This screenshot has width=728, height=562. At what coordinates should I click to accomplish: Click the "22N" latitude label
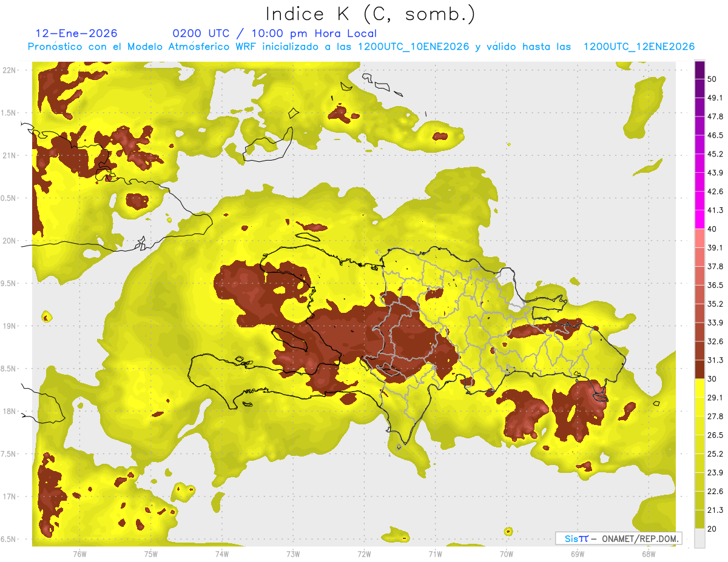point(10,70)
